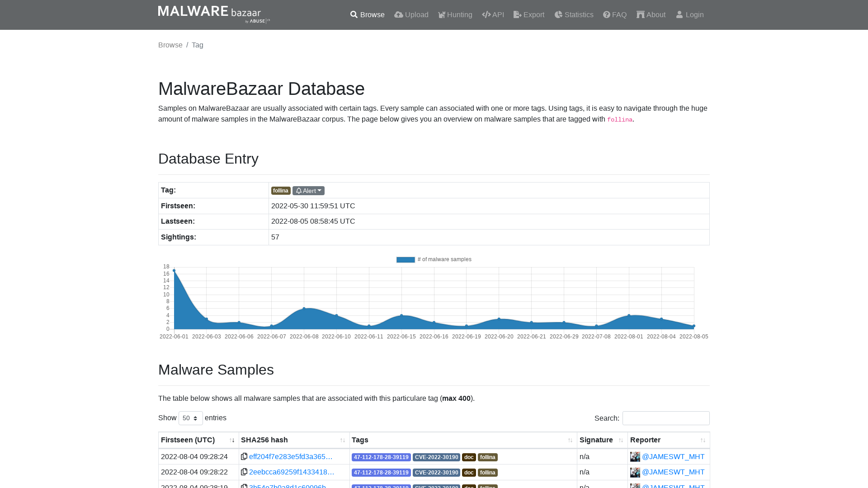Sort by Firstseen (UTC) column

[198, 440]
